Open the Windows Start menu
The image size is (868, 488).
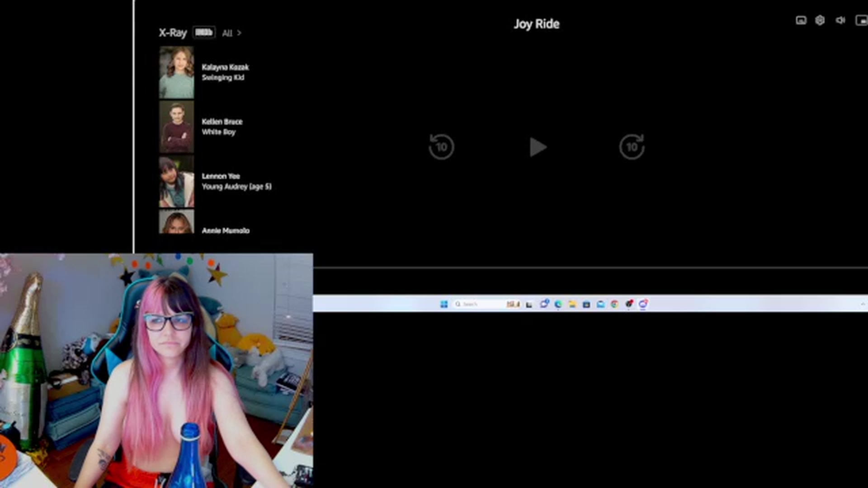pos(444,304)
